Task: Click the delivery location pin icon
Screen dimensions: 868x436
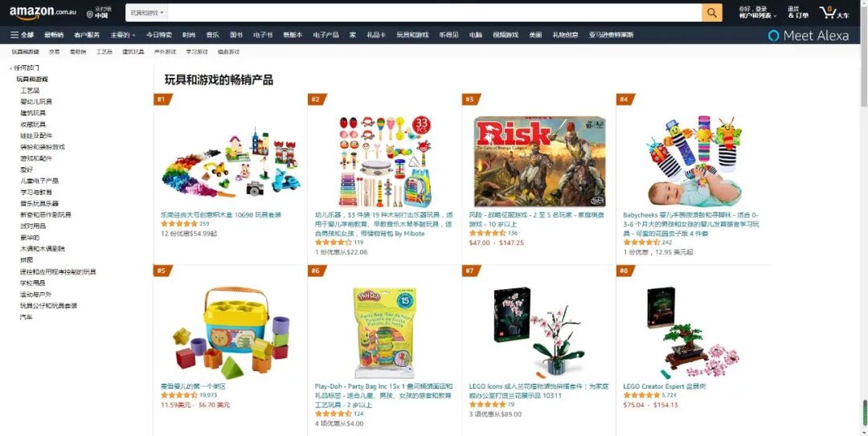Action: 90,14
